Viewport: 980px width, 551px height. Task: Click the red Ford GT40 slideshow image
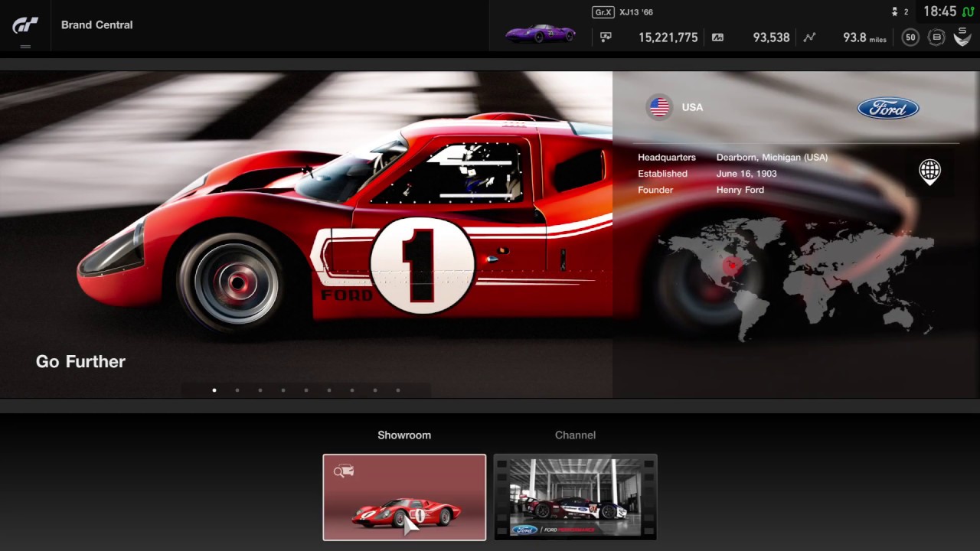306,234
